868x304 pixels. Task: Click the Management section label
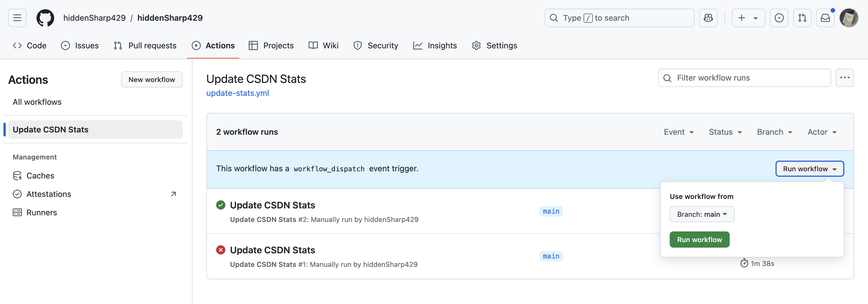[x=35, y=157]
